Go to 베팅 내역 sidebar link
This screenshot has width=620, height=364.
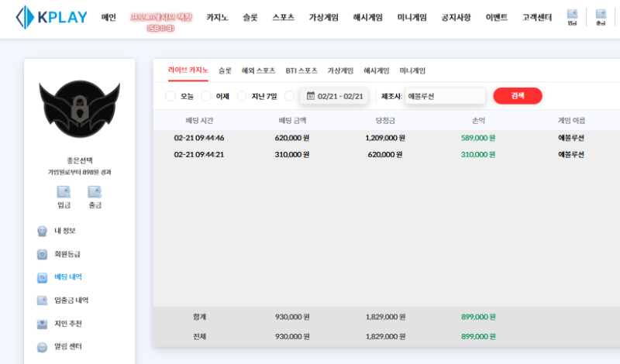tap(68, 277)
